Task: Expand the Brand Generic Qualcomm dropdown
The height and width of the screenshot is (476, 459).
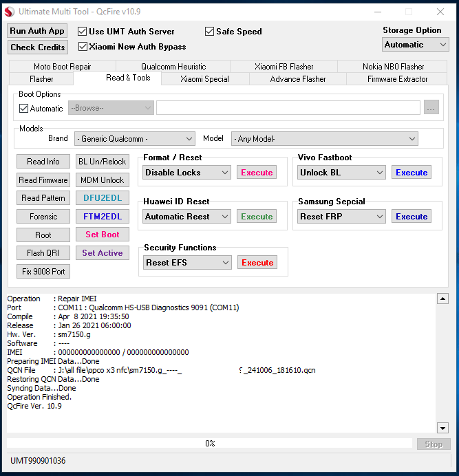Action: click(135, 139)
